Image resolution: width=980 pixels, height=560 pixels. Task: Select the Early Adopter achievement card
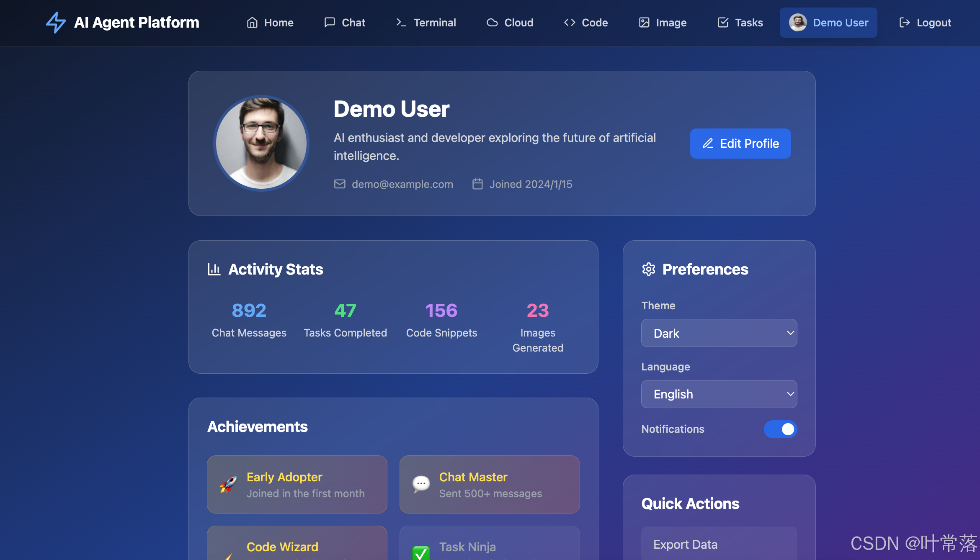tap(297, 484)
